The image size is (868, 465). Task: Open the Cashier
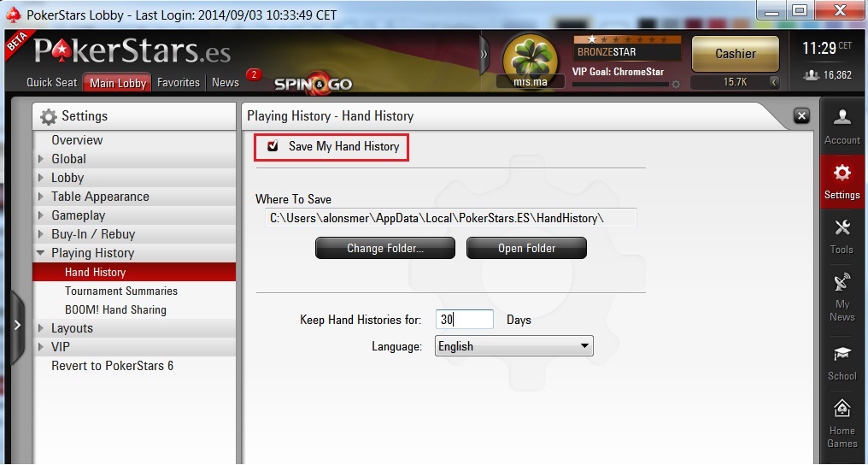click(x=735, y=54)
